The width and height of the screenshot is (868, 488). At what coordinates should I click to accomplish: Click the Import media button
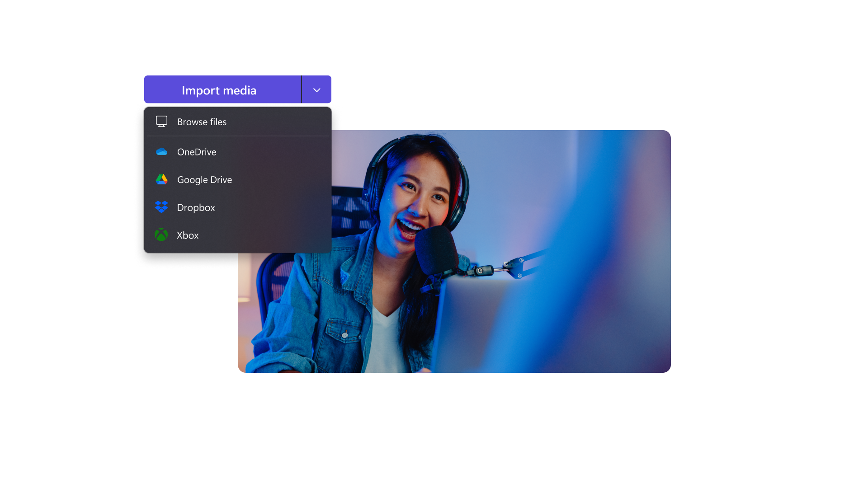click(x=222, y=89)
